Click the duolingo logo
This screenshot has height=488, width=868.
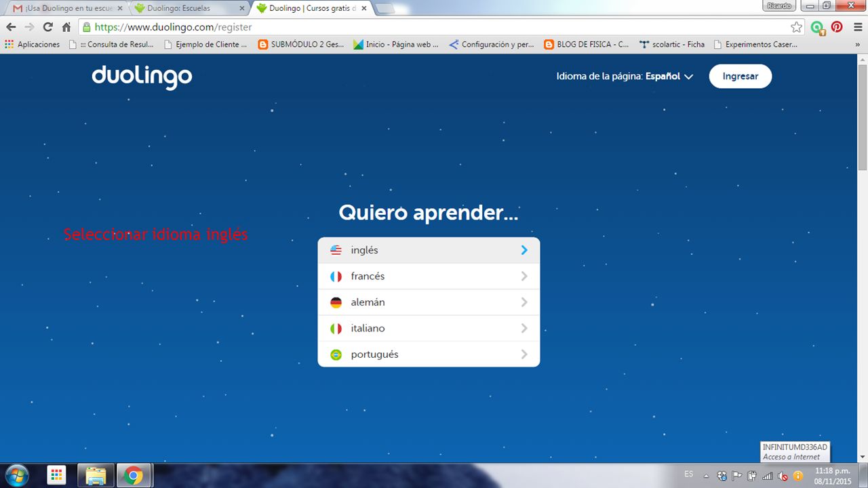[x=142, y=77]
